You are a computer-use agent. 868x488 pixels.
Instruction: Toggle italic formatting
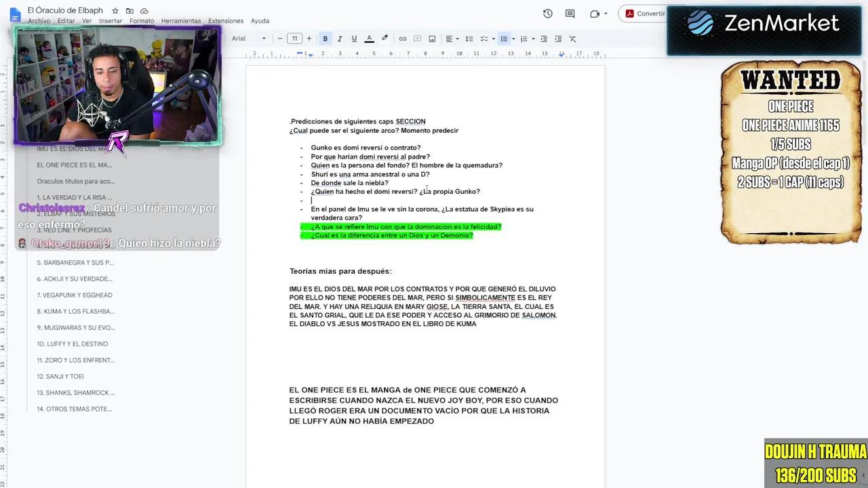[x=340, y=39]
